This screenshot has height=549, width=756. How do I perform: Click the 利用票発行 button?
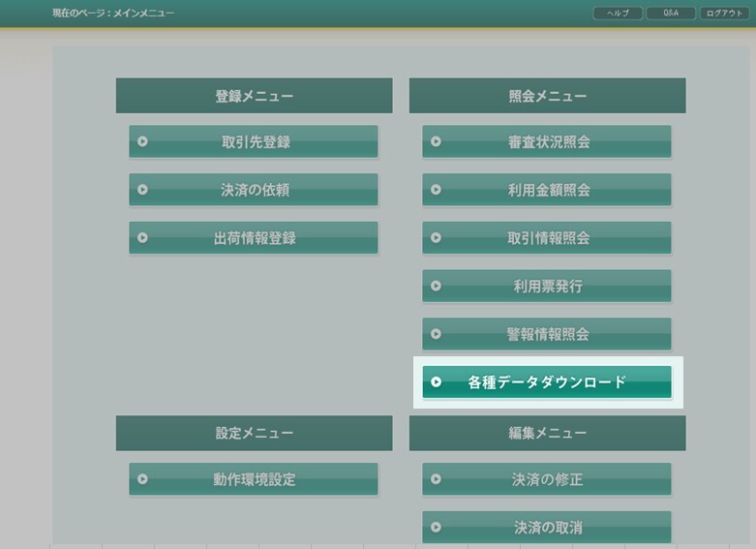547,286
